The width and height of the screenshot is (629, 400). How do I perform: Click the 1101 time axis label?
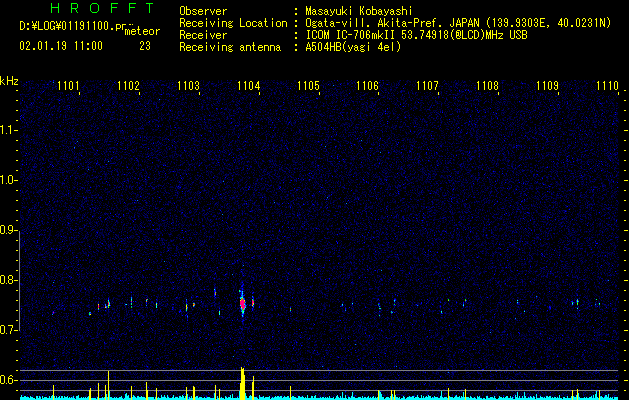click(x=68, y=86)
